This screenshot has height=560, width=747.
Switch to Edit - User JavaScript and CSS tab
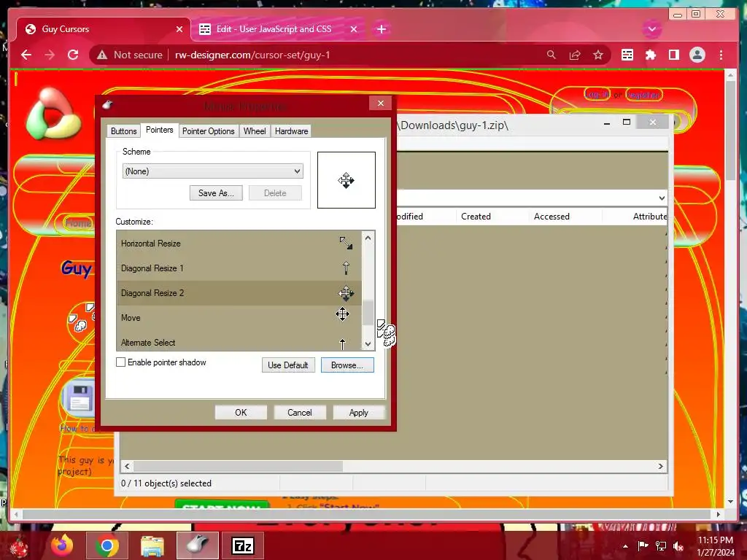[x=278, y=29]
